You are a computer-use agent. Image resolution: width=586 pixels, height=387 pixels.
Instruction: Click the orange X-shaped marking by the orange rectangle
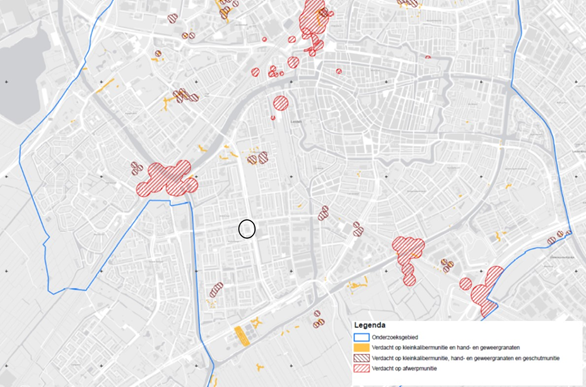click(x=256, y=322)
